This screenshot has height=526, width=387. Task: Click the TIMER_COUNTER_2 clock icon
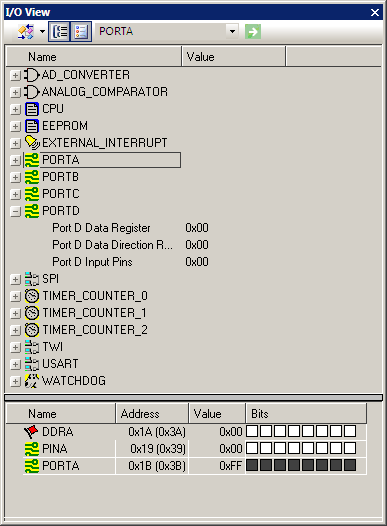[x=32, y=330]
